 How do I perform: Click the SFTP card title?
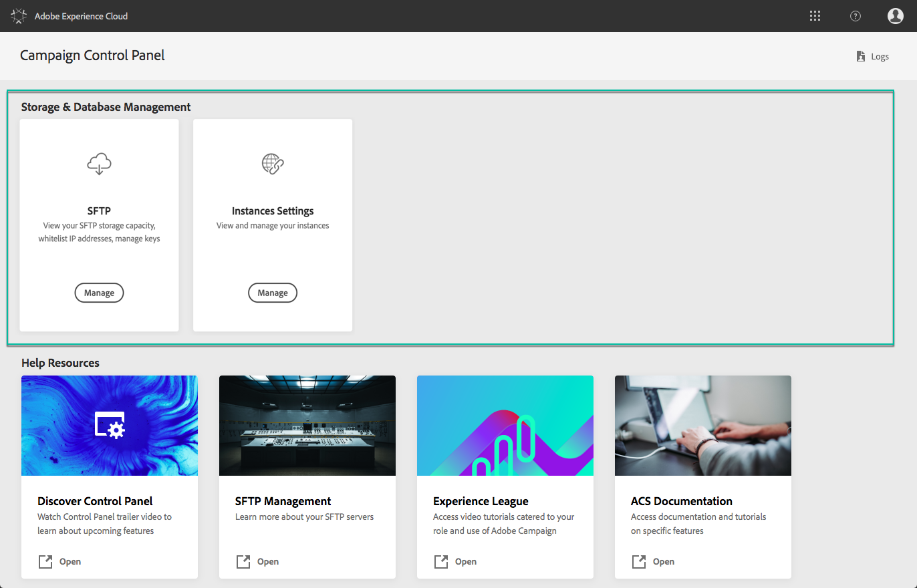point(99,211)
